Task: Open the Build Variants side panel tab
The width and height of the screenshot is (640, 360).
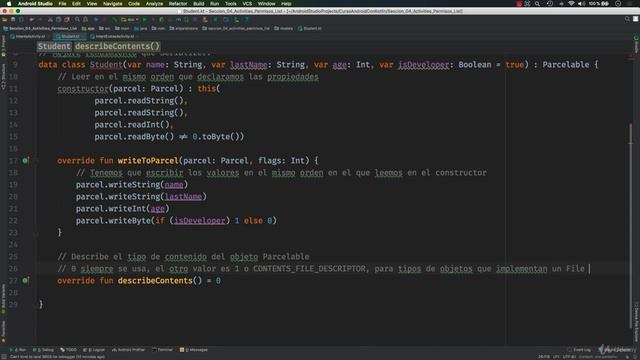Action: (x=3, y=298)
